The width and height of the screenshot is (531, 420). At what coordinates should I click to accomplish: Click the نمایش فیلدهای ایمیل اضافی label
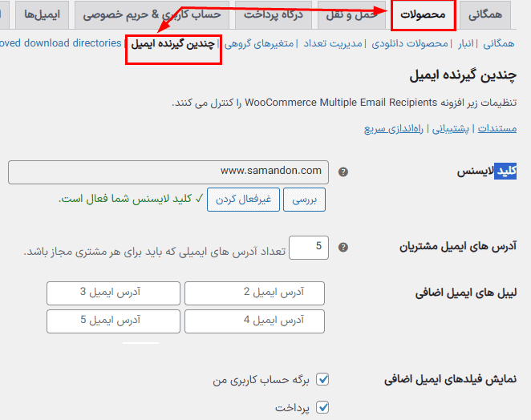[x=451, y=380]
